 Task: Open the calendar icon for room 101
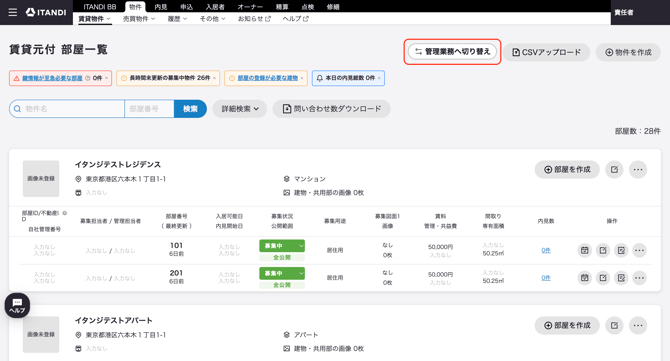pyautogui.click(x=585, y=250)
